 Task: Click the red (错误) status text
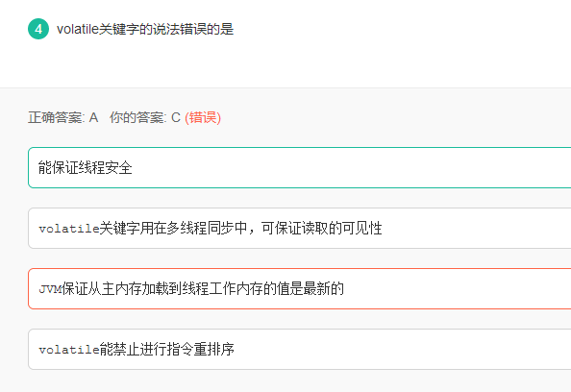tap(203, 117)
